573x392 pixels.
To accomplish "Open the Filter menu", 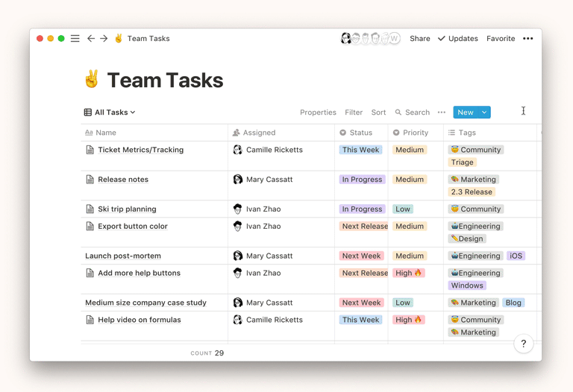I will (354, 113).
